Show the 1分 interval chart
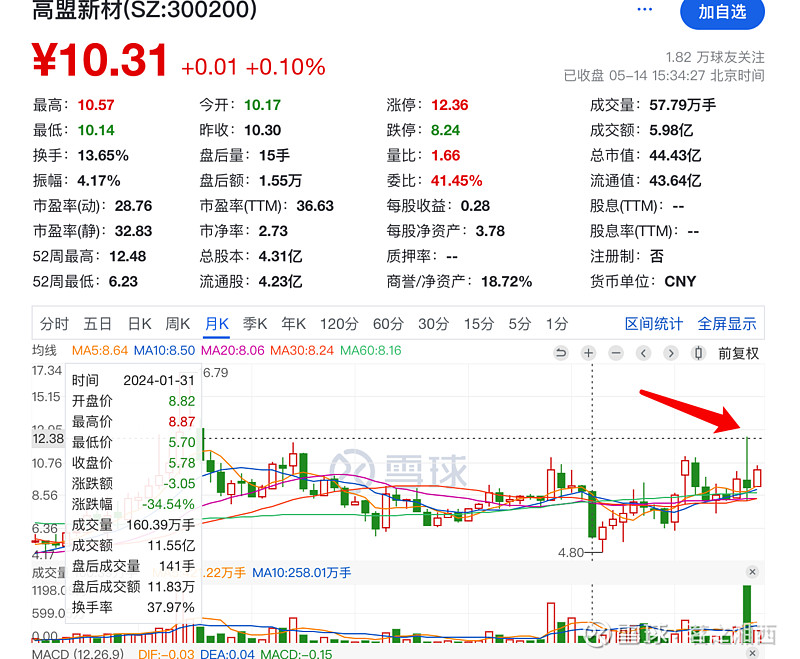 pos(557,323)
